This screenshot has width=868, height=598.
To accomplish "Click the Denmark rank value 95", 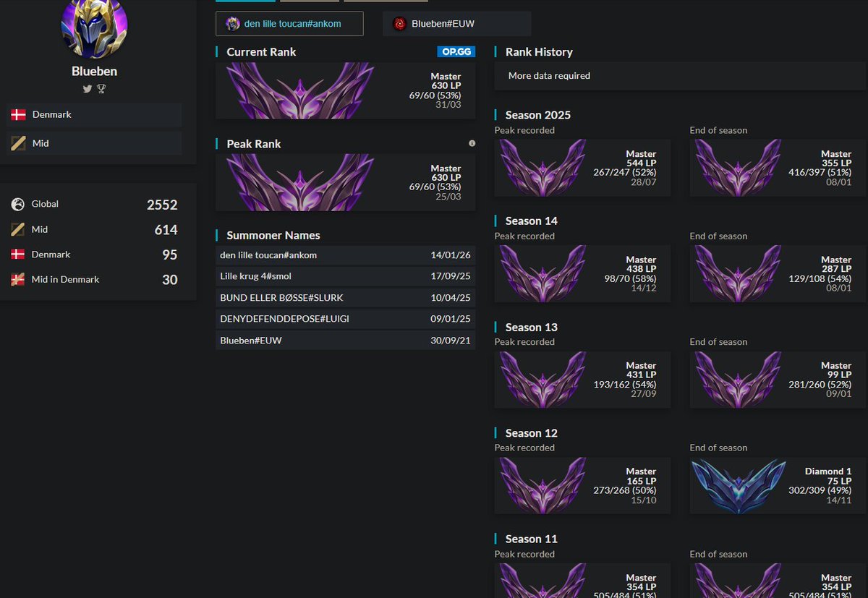I will (170, 255).
